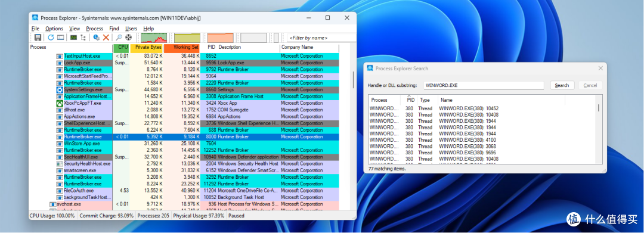Click the Save toolbar icon

[38, 38]
